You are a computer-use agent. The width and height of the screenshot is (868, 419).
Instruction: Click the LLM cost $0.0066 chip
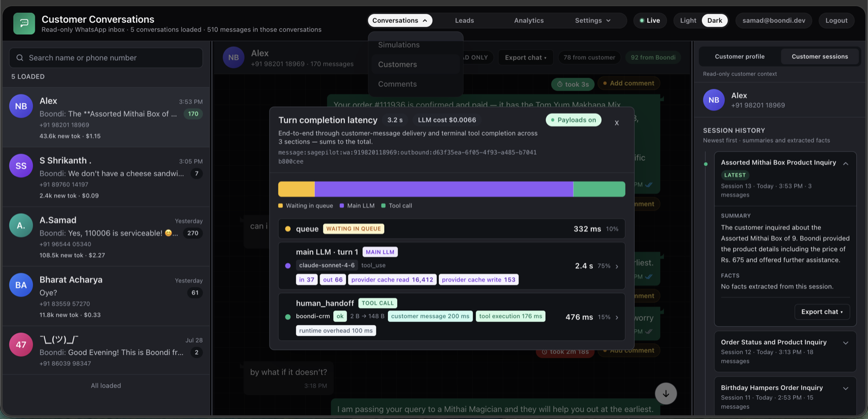(x=447, y=120)
